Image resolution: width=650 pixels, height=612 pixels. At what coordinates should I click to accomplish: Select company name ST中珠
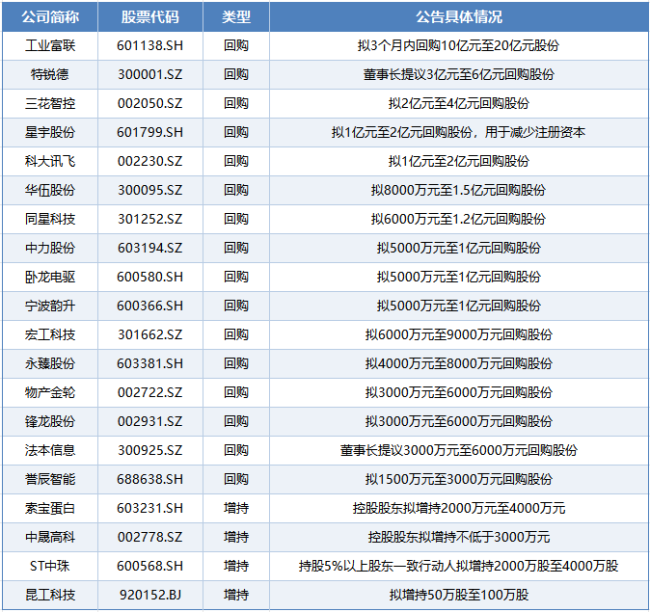click(50, 566)
